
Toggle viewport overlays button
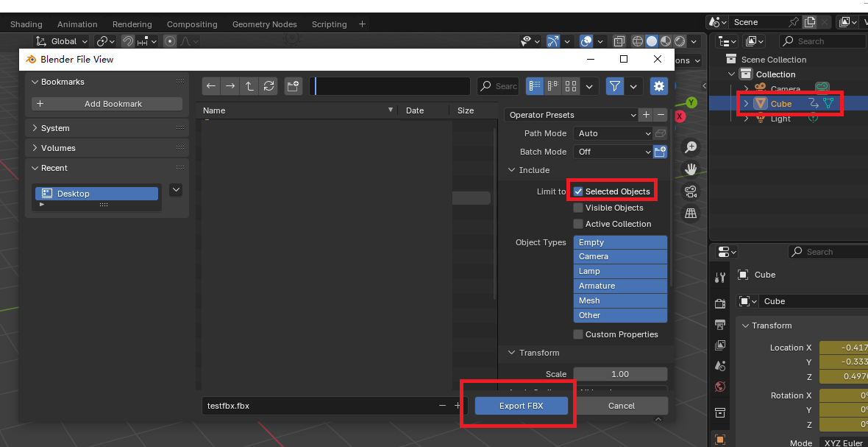click(586, 41)
